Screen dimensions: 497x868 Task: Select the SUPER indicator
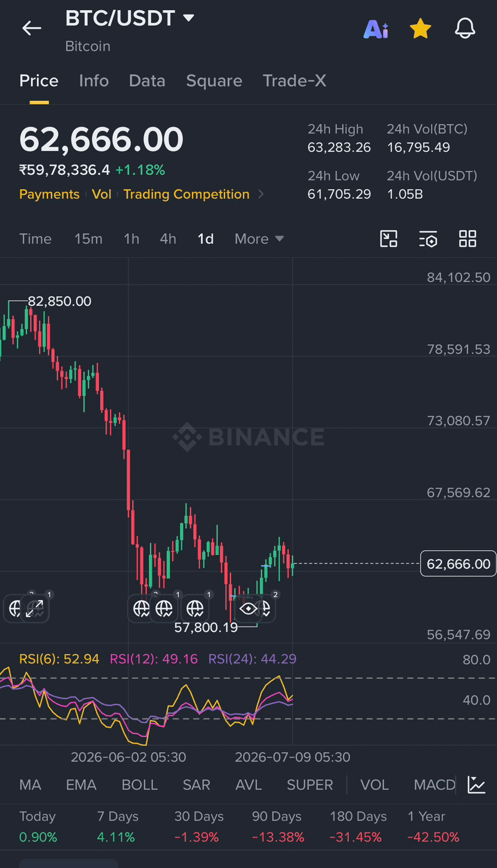click(x=310, y=785)
